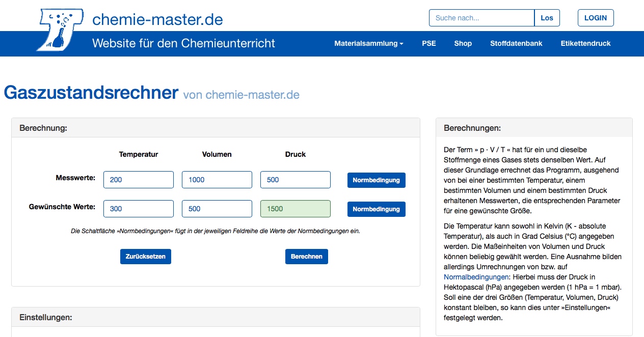Open the LOGIN button
This screenshot has height=337, width=644.
pyautogui.click(x=596, y=18)
